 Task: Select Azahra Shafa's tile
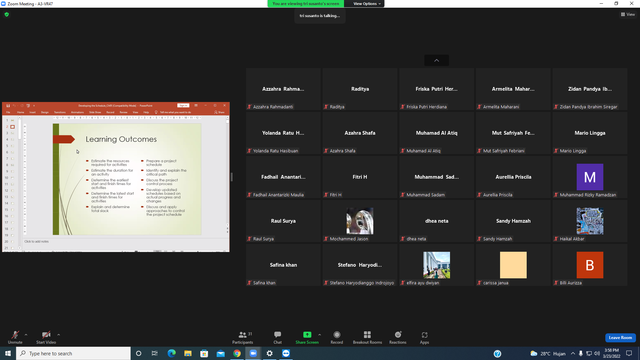[360, 133]
